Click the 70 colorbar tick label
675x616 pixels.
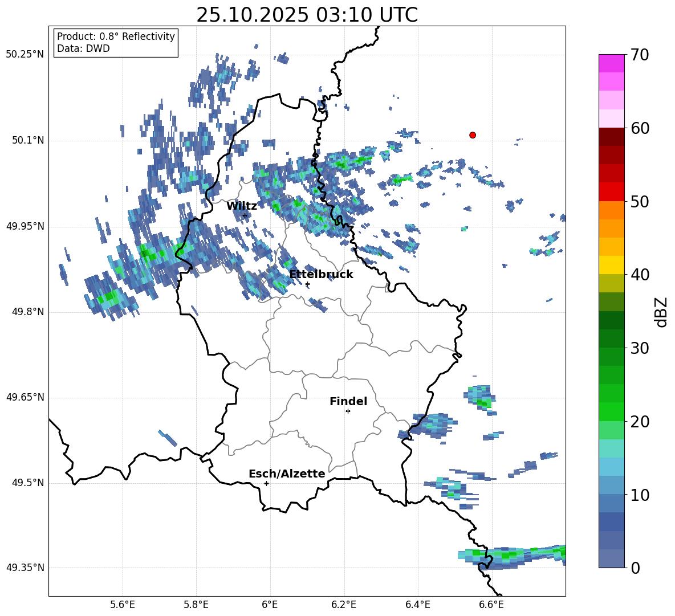640,55
